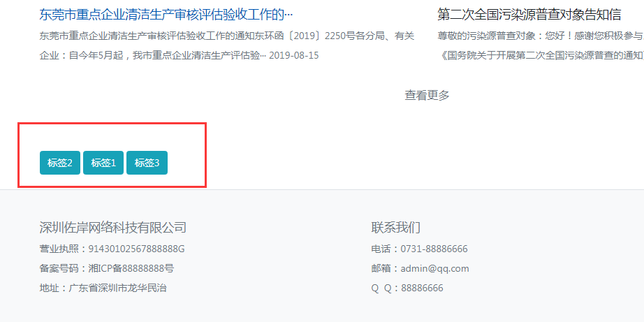Open the 第二次全国污染源普查对象告知信 article
This screenshot has height=322, width=644.
click(529, 15)
